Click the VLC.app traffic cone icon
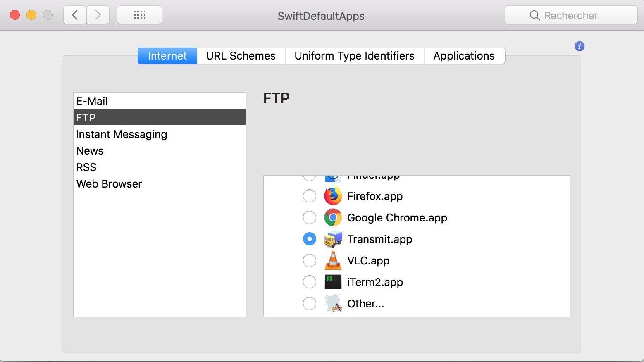The width and height of the screenshot is (644, 362). click(x=333, y=260)
